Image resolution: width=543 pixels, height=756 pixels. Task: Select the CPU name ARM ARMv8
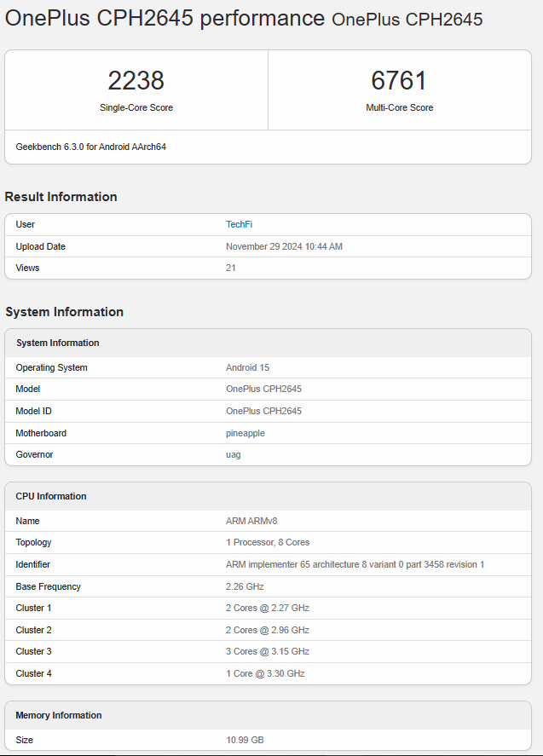tap(251, 521)
